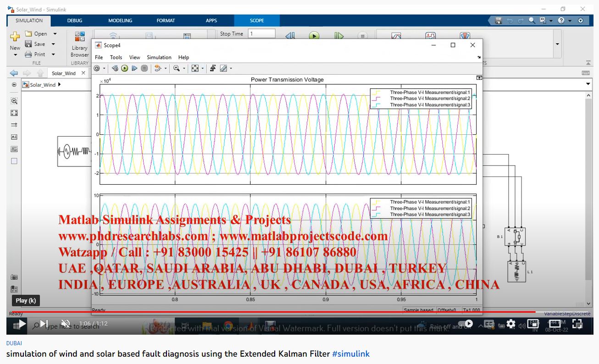
Task: Click the Save icon in the Simulink FILE group
Action: 29,44
